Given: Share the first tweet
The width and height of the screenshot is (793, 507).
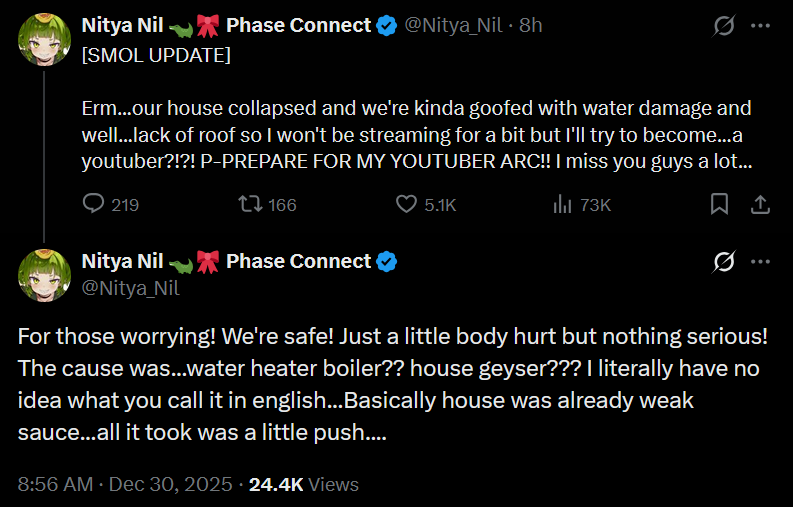Looking at the screenshot, I should (759, 205).
